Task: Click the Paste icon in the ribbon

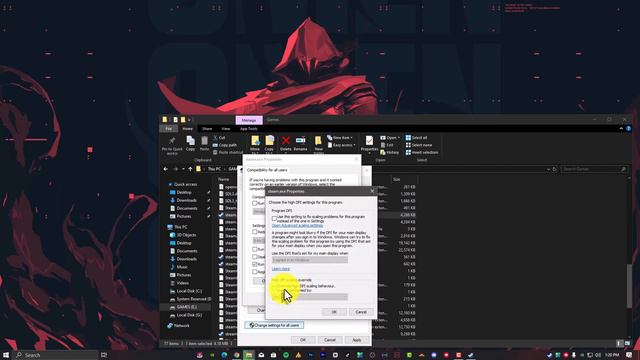Action: [x=204, y=142]
